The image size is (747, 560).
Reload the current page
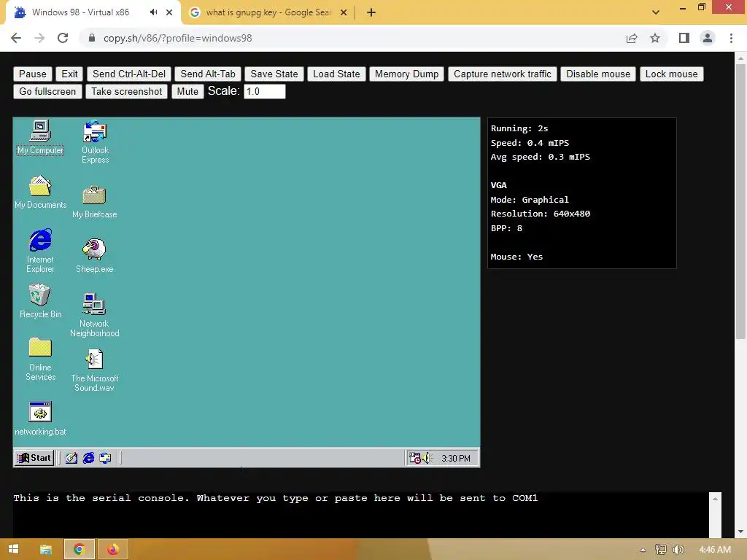pos(63,38)
